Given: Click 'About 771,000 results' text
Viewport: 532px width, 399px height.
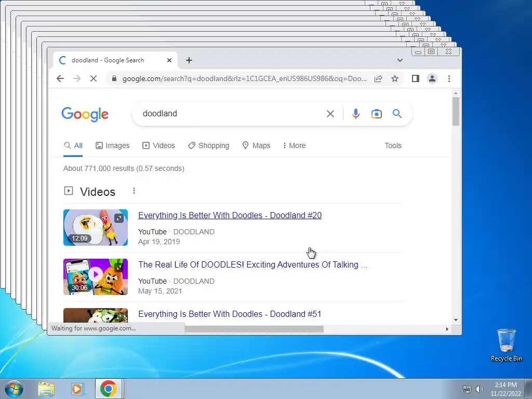Looking at the screenshot, I should click(124, 169).
